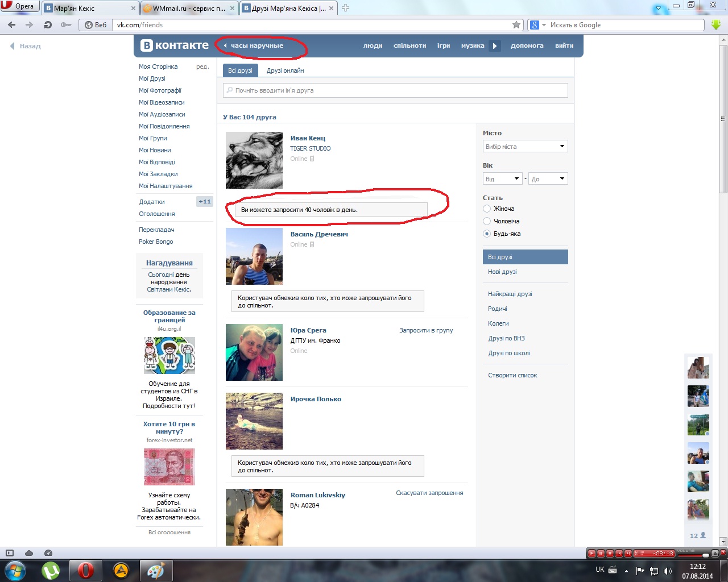
Task: Open Ирочка Полько profile photo
Action: click(x=254, y=421)
